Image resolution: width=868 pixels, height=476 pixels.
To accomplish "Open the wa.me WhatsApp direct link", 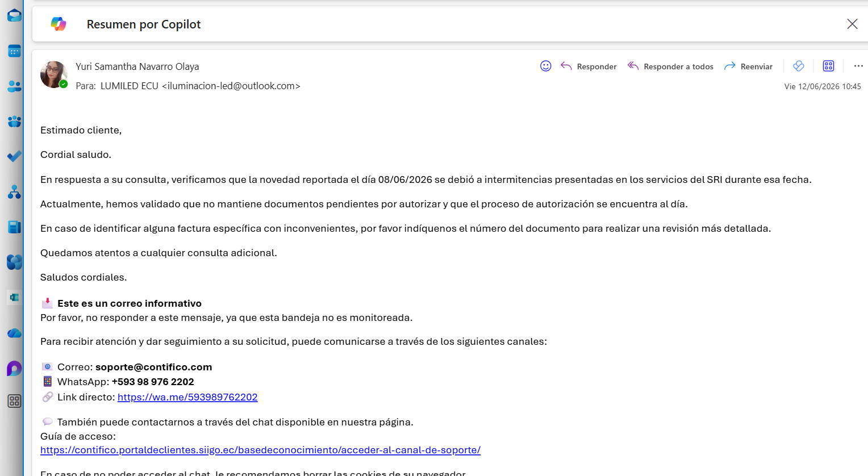I will pyautogui.click(x=187, y=397).
